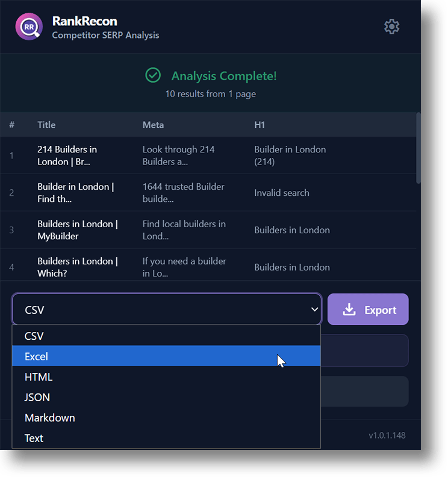The height and width of the screenshot is (482, 448).
Task: Click the Export download button
Action: point(368,310)
